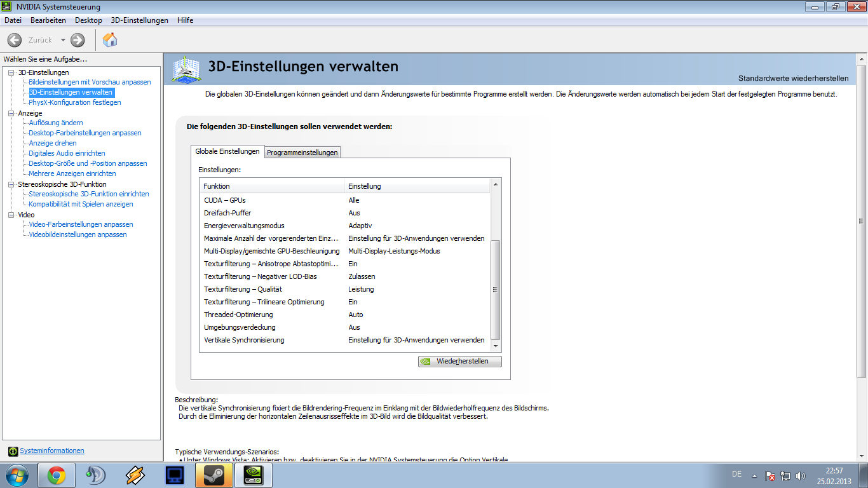Collapse the 3D-Einstellungen tree node
This screenshot has width=868, height=488.
[11, 72]
